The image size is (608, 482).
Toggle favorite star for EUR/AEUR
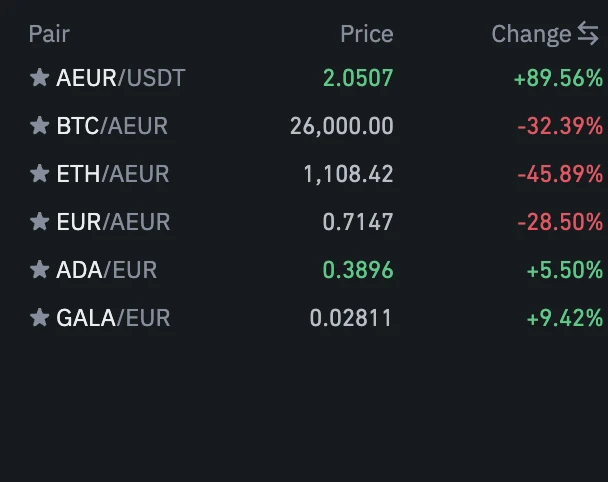(x=39, y=222)
